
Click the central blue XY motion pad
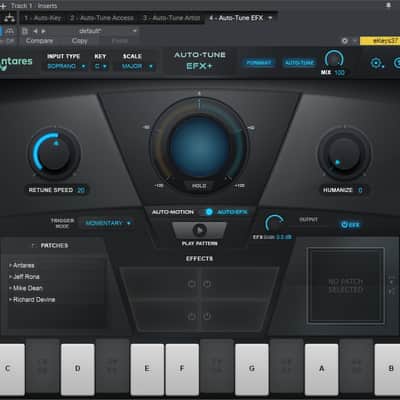pos(199,146)
